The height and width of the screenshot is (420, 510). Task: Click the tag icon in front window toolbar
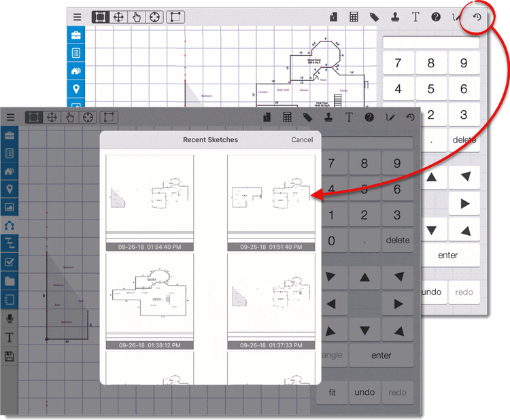pyautogui.click(x=307, y=118)
